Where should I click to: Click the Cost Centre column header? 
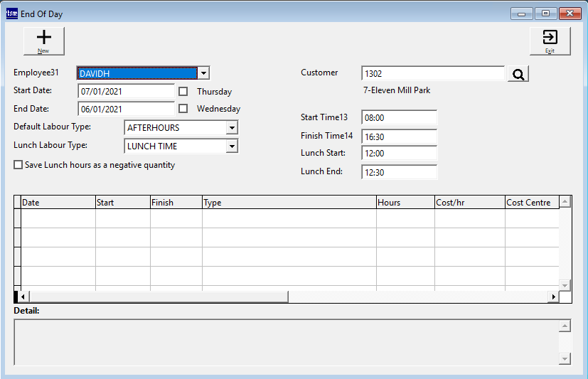coord(529,203)
